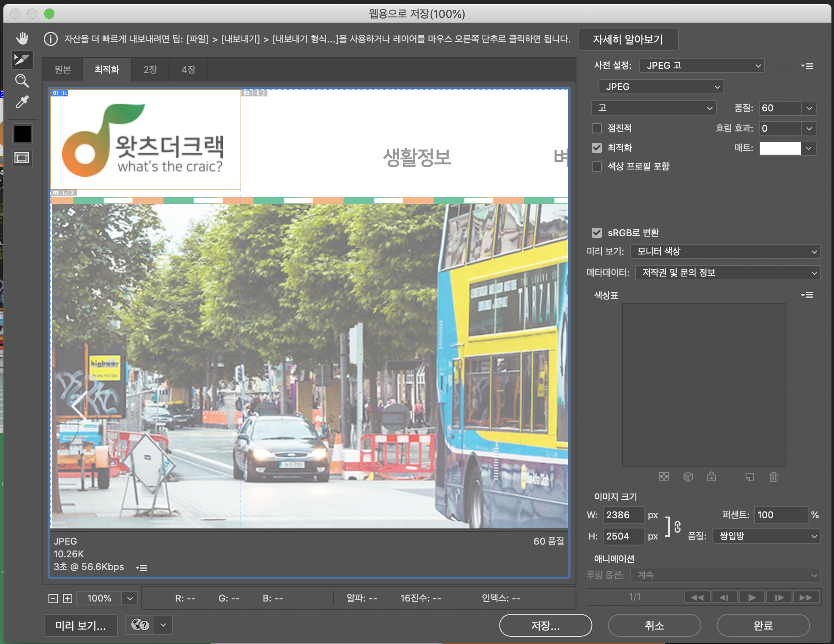Toggle slices visibility icon
Viewport: 834px width, 644px height.
(22, 158)
